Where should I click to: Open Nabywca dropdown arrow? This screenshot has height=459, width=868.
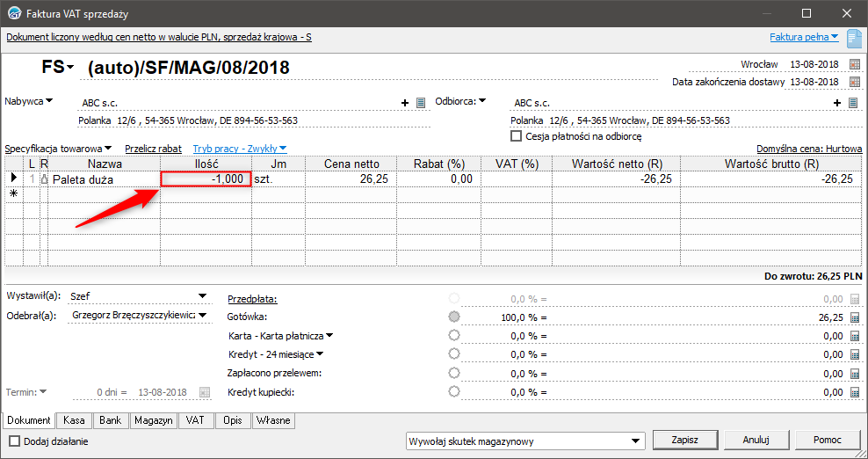pyautogui.click(x=49, y=101)
